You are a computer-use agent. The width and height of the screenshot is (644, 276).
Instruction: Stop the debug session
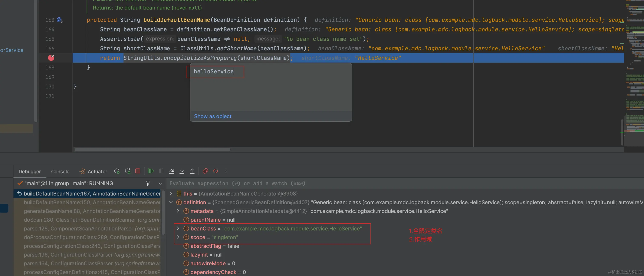138,171
